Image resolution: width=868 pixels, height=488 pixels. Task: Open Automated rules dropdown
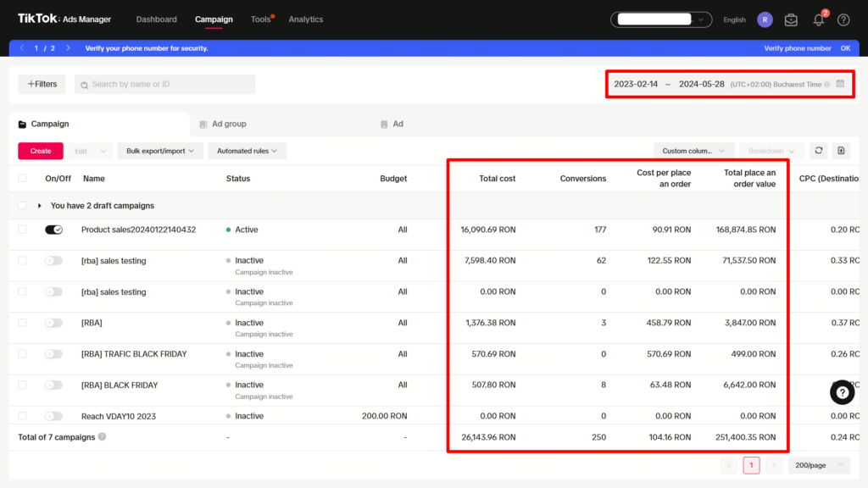tap(247, 151)
